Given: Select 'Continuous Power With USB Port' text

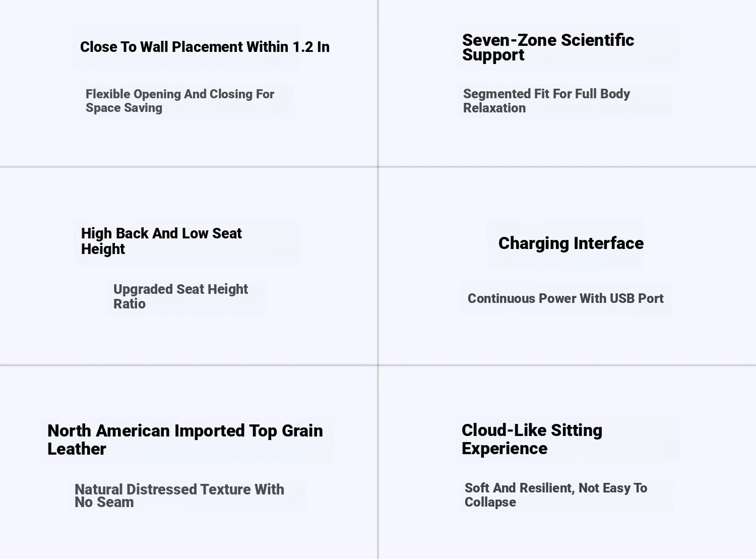Looking at the screenshot, I should 565,298.
